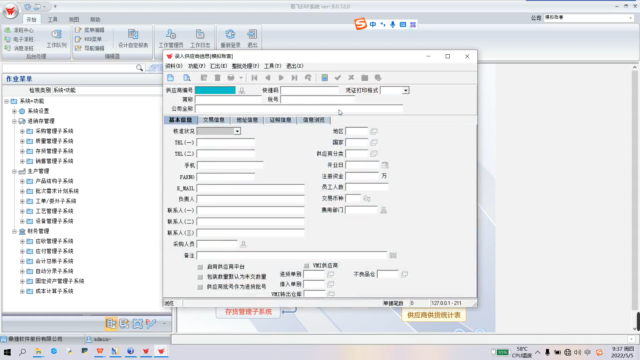Viewport: 640px width, 360px height.
Task: Click the Query document toolbar icon
Action: click(x=187, y=78)
